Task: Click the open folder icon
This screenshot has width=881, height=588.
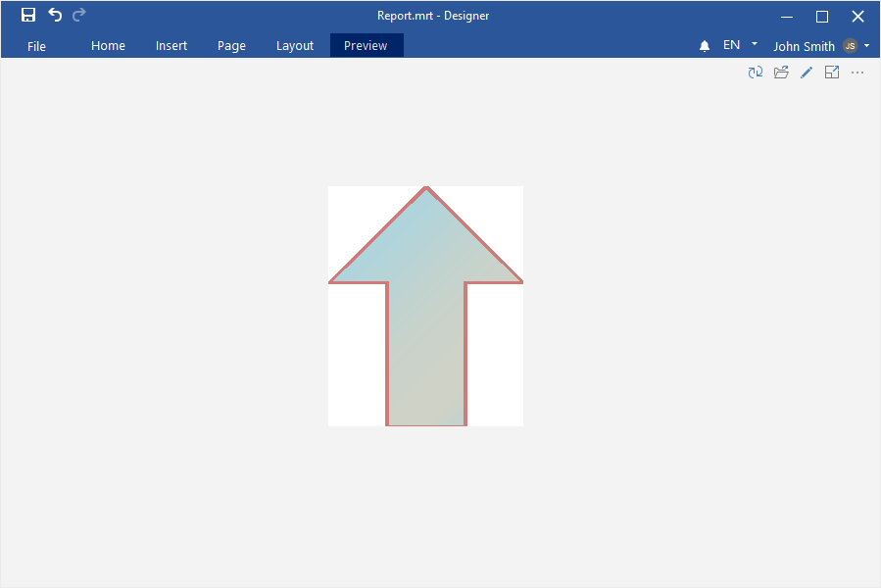Action: tap(781, 73)
